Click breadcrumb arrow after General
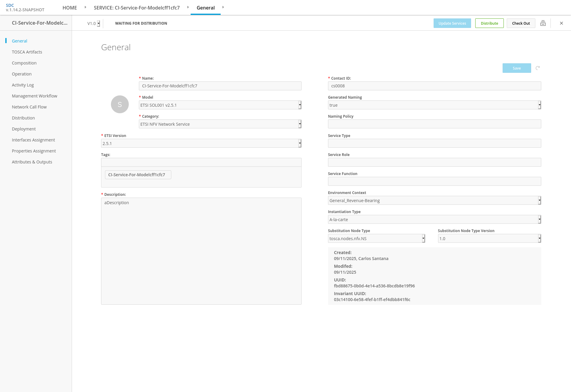The width and height of the screenshot is (571, 392). pos(223,7)
